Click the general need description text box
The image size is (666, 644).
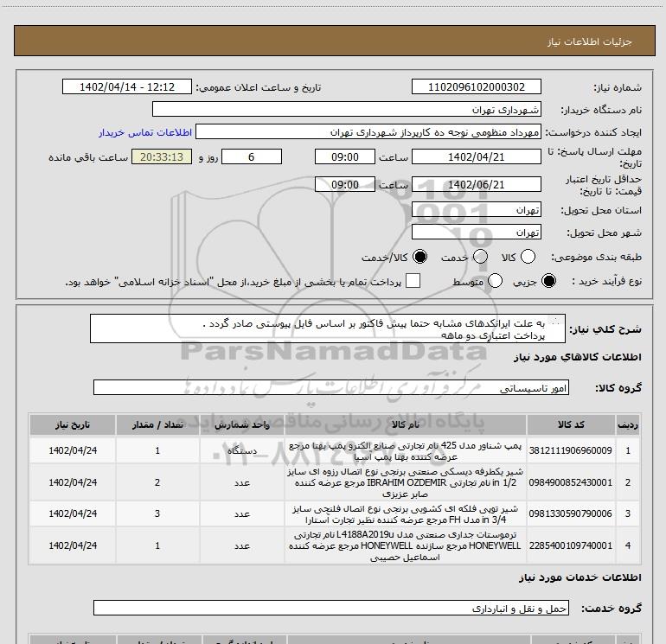328,328
